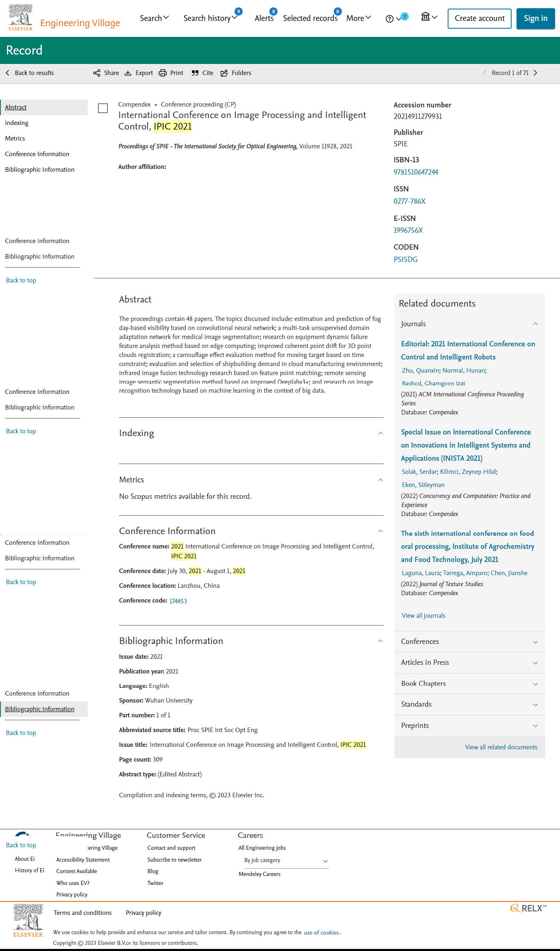
Task: Collapse the Indexing section
Action: pyautogui.click(x=380, y=433)
